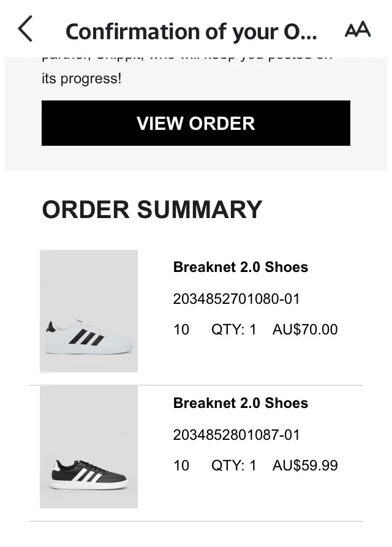Viewport: 392px width, 547px height.
Task: Tap QTY: 1 for white shoes
Action: coord(234,330)
